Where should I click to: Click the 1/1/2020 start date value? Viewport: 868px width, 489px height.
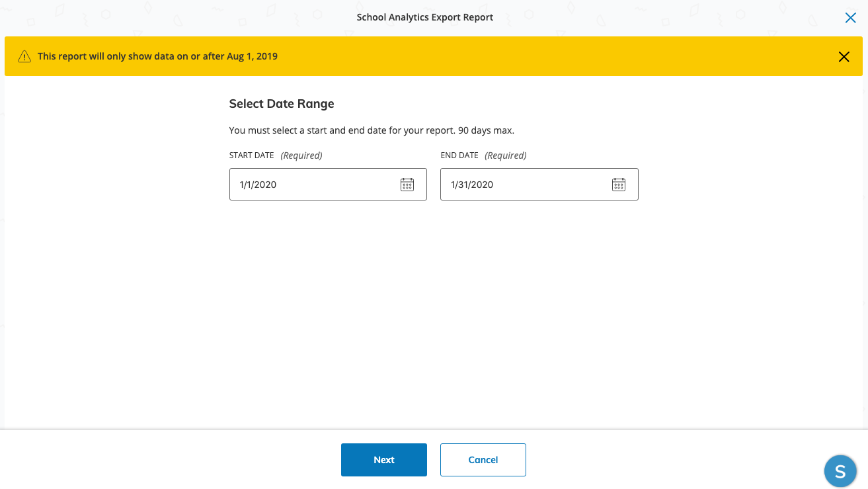(x=258, y=185)
